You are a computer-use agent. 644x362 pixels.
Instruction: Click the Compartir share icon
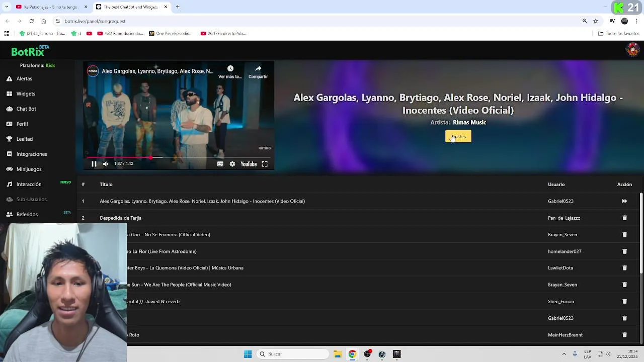258,68
